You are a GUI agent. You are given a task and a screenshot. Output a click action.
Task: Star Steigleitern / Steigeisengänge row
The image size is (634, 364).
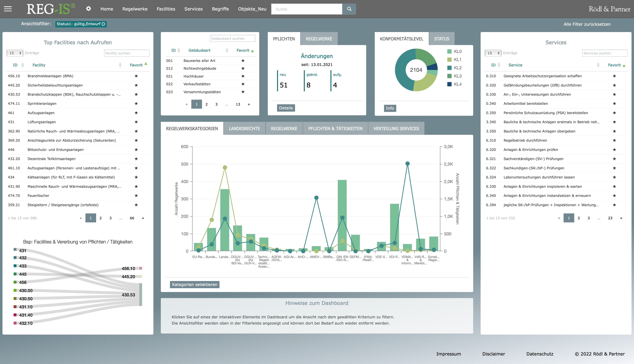pyautogui.click(x=136, y=205)
